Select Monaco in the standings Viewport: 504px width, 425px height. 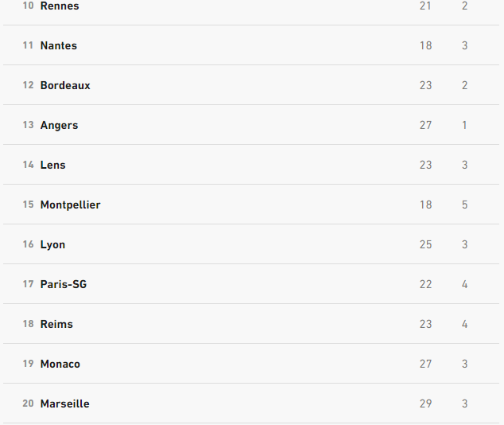tap(60, 365)
